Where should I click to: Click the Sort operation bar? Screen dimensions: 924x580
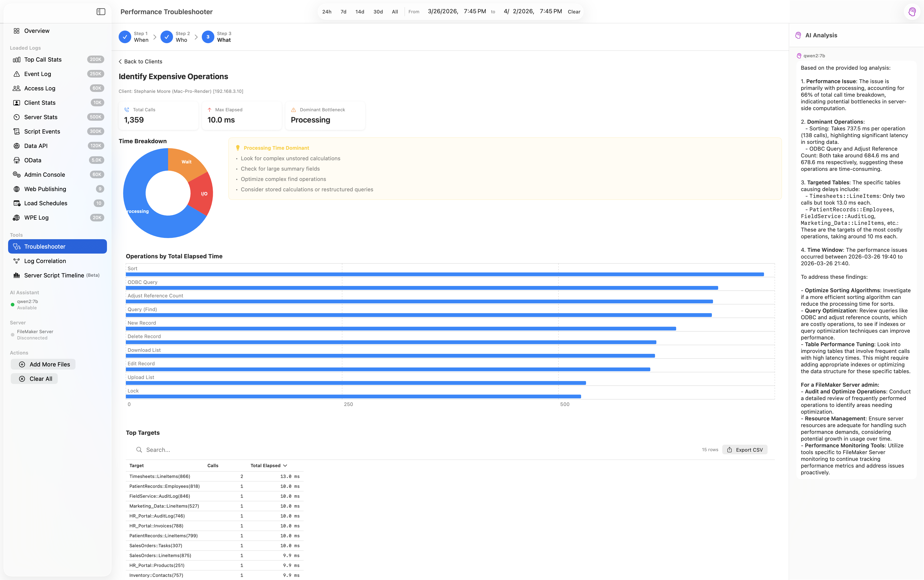[x=444, y=274]
